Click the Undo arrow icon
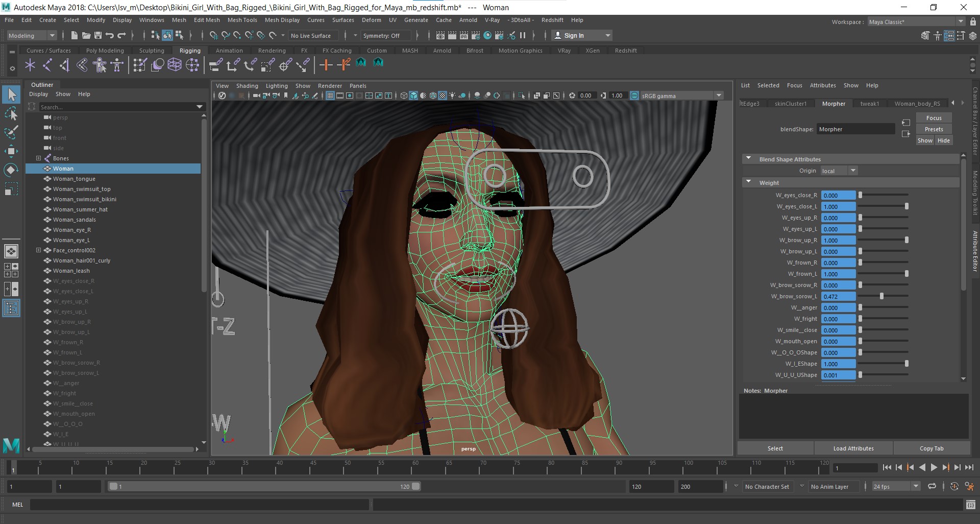Image resolution: width=980 pixels, height=524 pixels. click(x=110, y=35)
